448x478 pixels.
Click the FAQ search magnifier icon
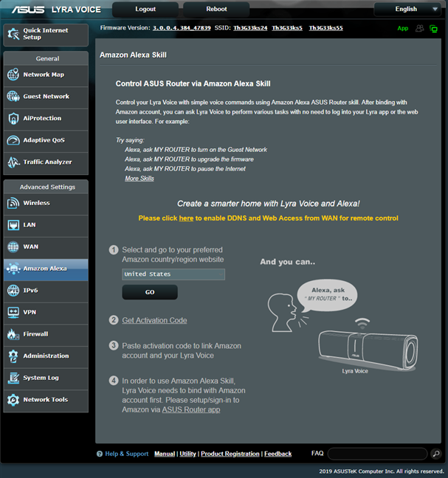coord(436,454)
